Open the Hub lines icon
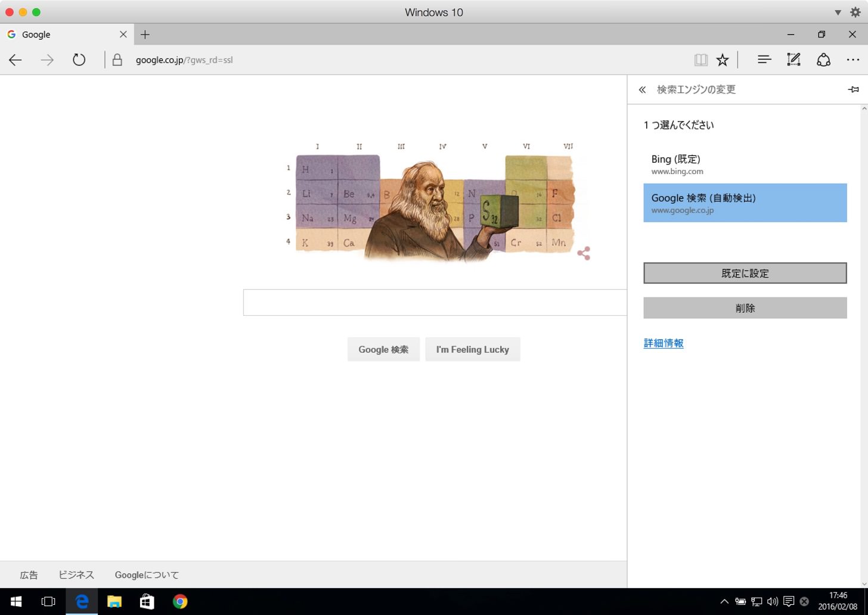The width and height of the screenshot is (868, 615). tap(764, 59)
